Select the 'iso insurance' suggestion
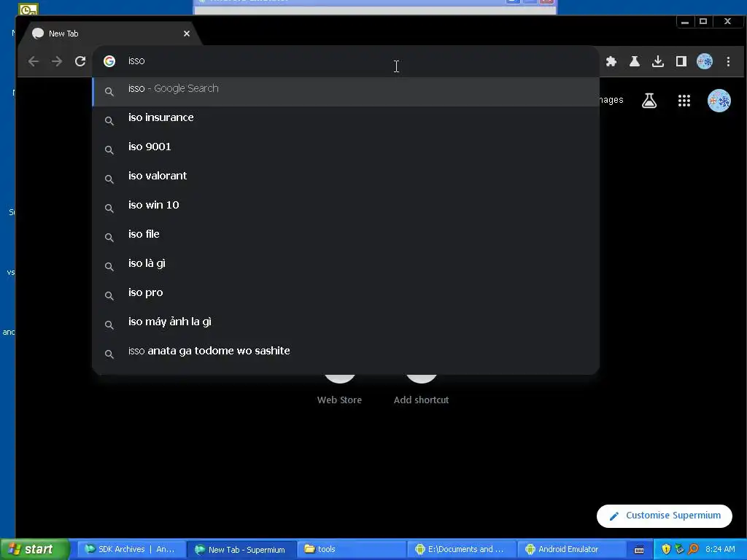Image resolution: width=747 pixels, height=560 pixels. pyautogui.click(x=346, y=120)
